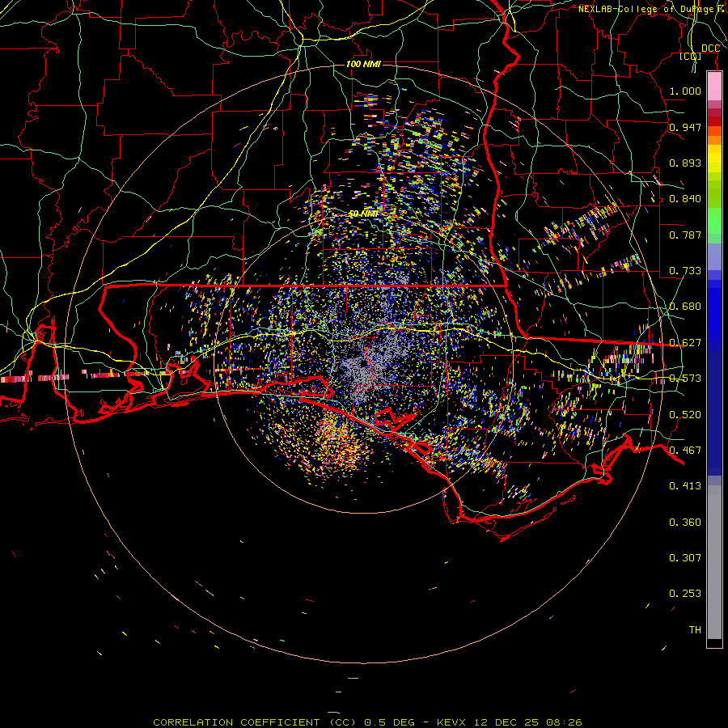
Task: Click the 0.787 scale value
Action: click(685, 235)
